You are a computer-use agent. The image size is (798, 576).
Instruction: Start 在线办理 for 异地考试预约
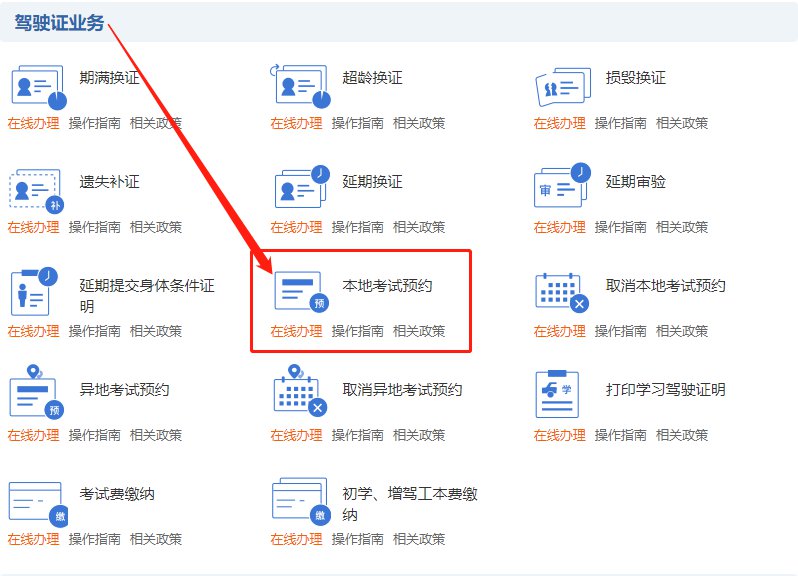(x=33, y=435)
